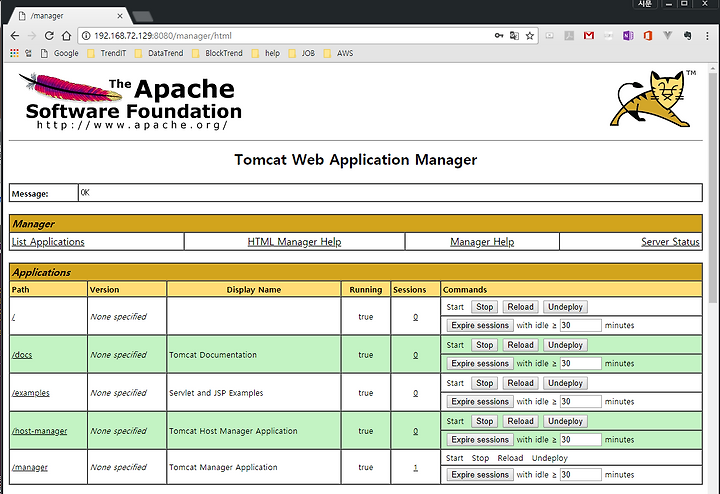Image resolution: width=720 pixels, height=494 pixels.
Task: Click the Apache Software Foundation logo
Action: click(130, 101)
